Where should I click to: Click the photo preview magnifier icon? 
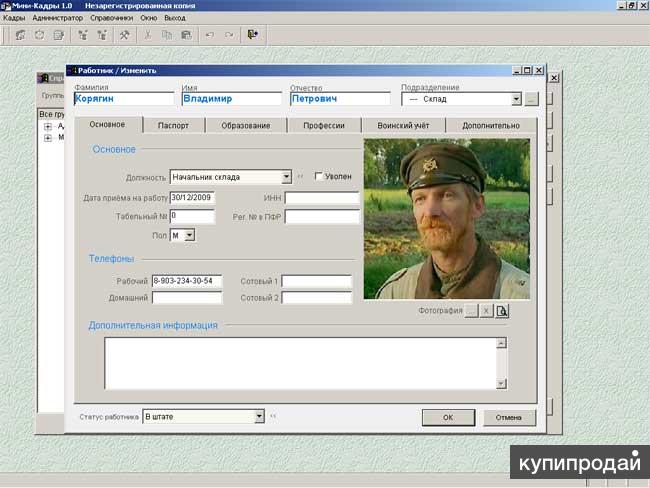pyautogui.click(x=503, y=311)
